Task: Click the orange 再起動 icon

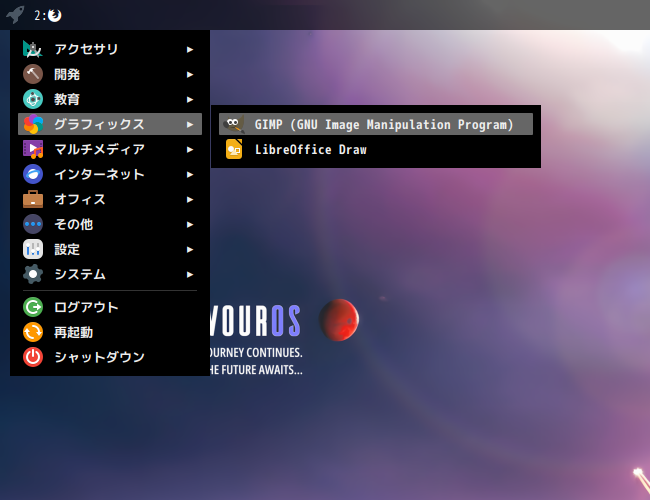Action: pyautogui.click(x=33, y=332)
